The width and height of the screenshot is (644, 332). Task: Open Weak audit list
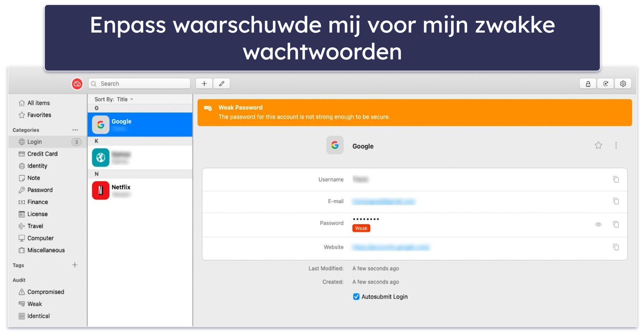coord(30,304)
